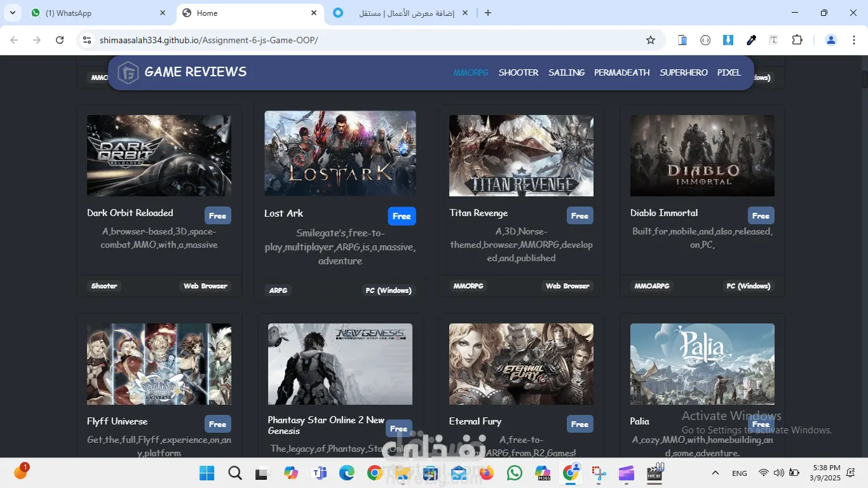
Task: Click the Free button on Lost Ark
Action: (402, 216)
